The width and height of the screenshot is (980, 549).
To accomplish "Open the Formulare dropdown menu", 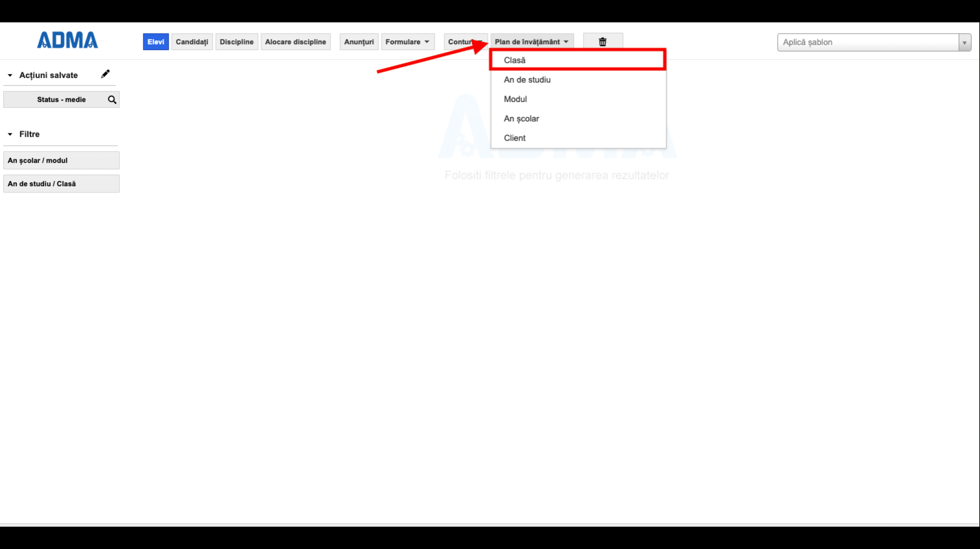I will [407, 42].
